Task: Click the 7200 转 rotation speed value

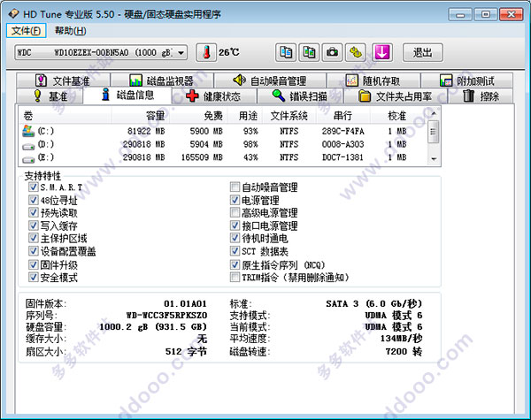Action: (404, 352)
